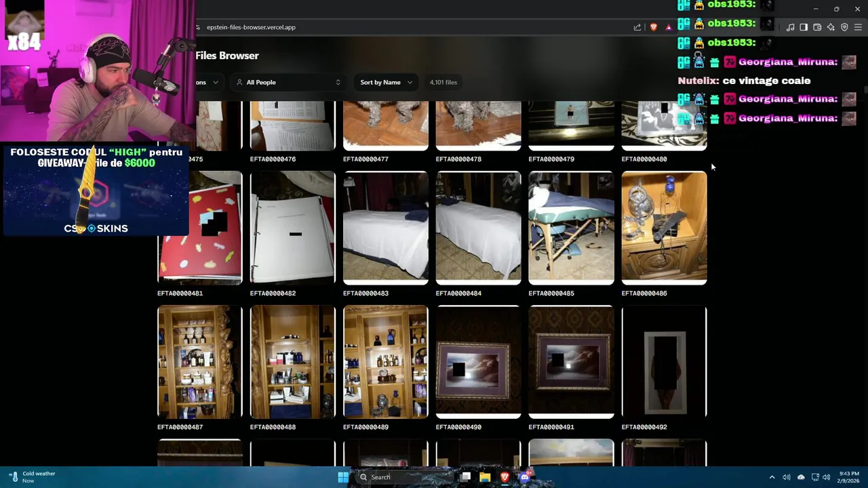Screen dimensions: 868x488
Task: Open thumbnail EFTA00000478
Action: coord(478,126)
